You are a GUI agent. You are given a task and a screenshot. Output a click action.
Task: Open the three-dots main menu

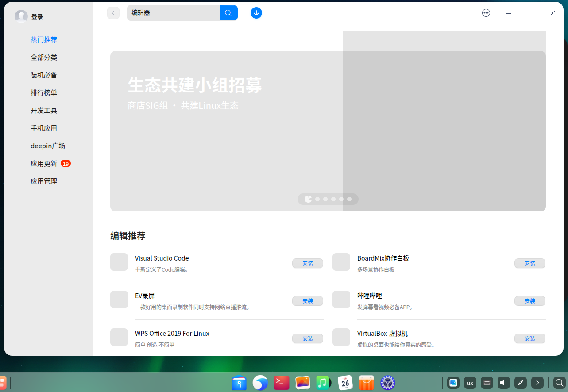tap(486, 13)
